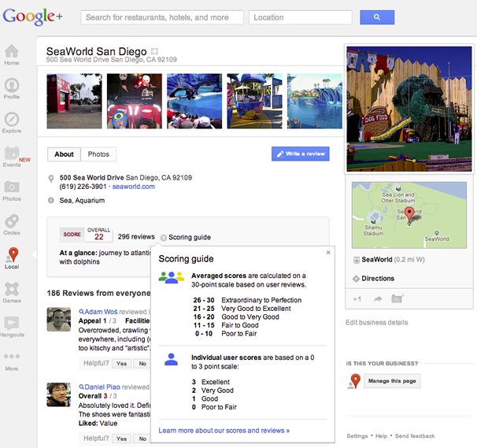Open the orca show photo thumbnail
Image resolution: width=477 pixels, height=448 pixels.
pyautogui.click(x=194, y=101)
